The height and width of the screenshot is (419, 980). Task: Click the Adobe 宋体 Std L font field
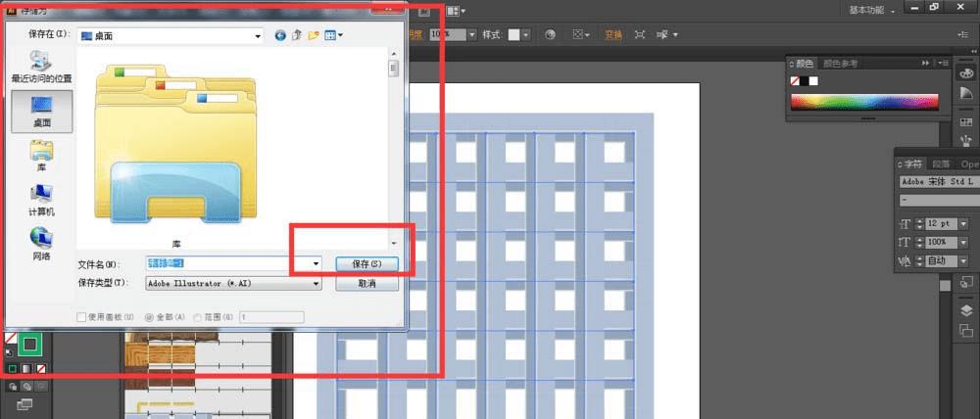pos(940,182)
